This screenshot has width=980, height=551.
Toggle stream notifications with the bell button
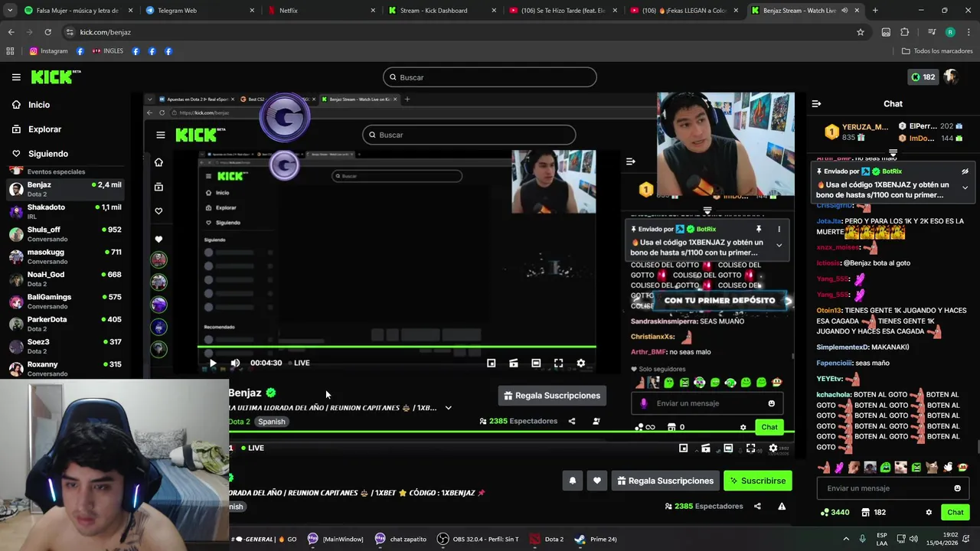[572, 481]
